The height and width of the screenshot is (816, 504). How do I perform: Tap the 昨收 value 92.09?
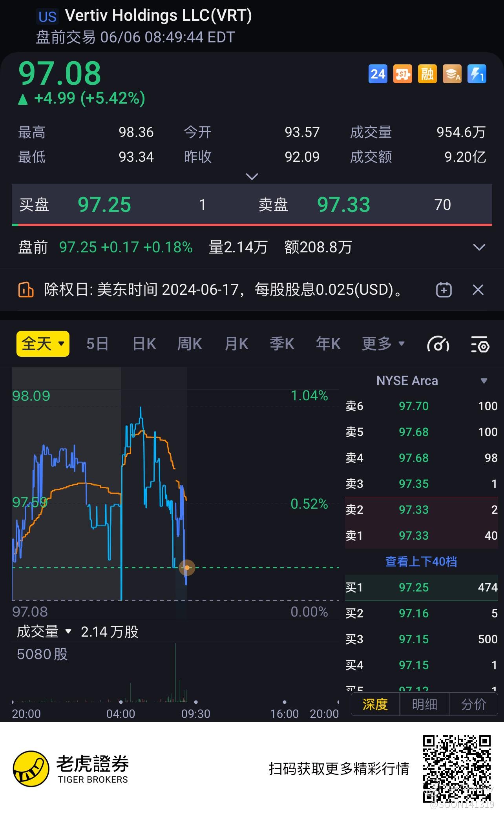click(302, 157)
